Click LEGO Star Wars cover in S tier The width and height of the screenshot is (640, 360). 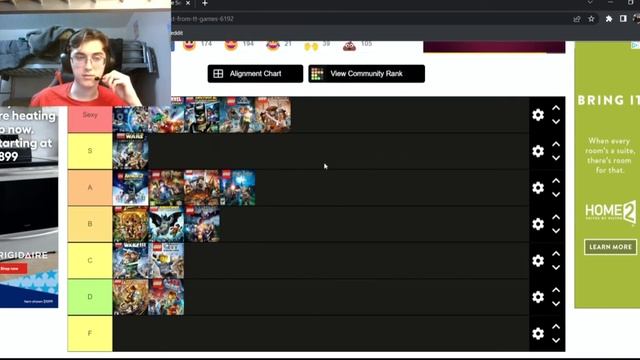[x=131, y=151]
